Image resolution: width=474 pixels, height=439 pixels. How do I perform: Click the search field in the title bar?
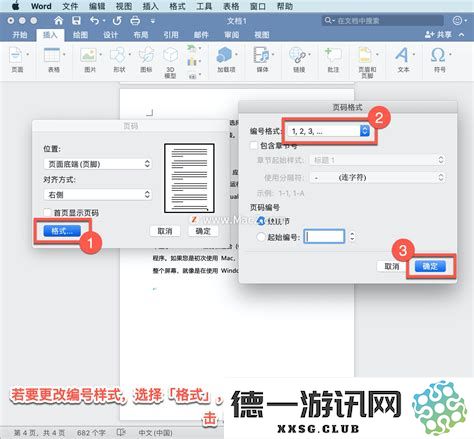pos(383,21)
